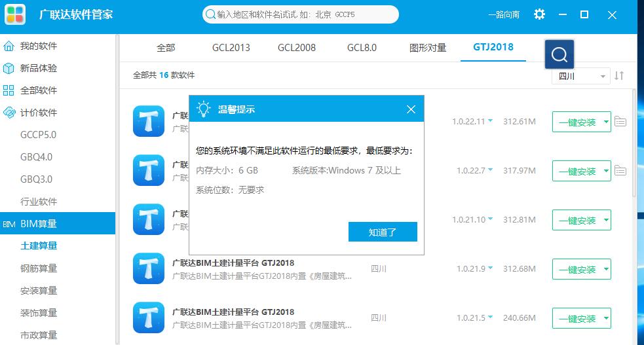Viewport: 644px width, 345px height.
Task: Switch to the GCL2013 tab
Action: coord(231,48)
